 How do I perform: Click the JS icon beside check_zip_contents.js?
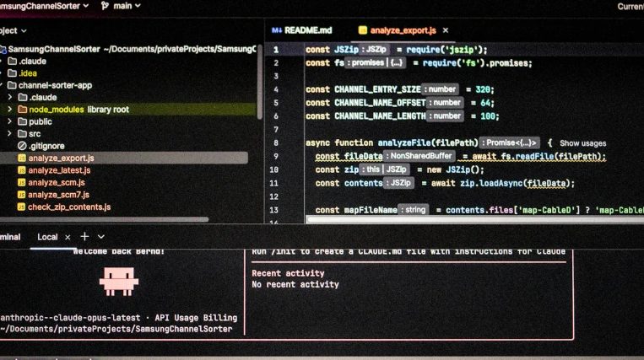(x=21, y=207)
